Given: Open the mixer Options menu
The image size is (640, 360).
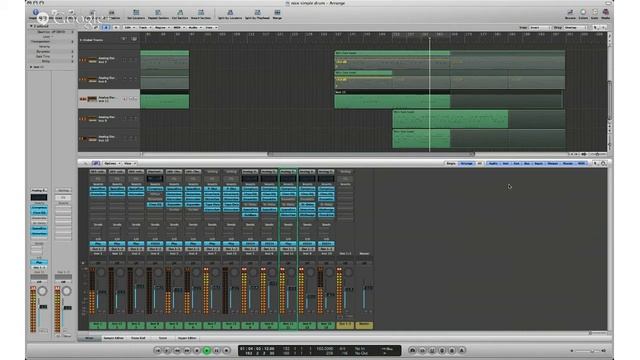Looking at the screenshot, I should click(x=111, y=163).
